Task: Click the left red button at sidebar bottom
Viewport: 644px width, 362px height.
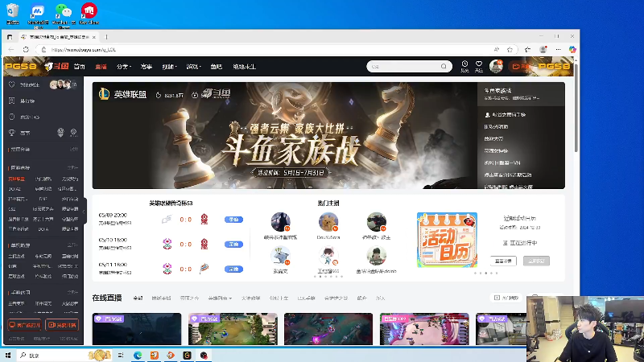Action: [x=25, y=325]
